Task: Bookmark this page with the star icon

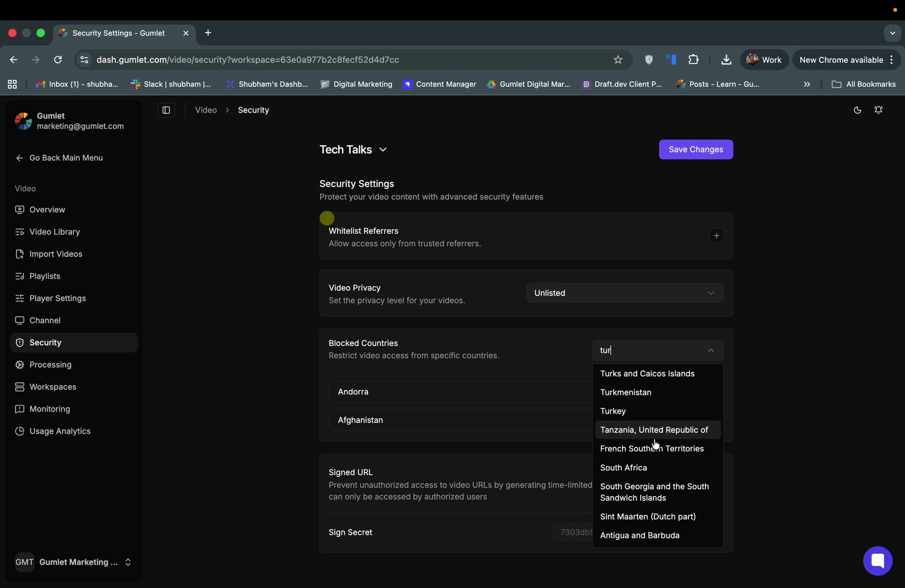Action: coord(618,60)
